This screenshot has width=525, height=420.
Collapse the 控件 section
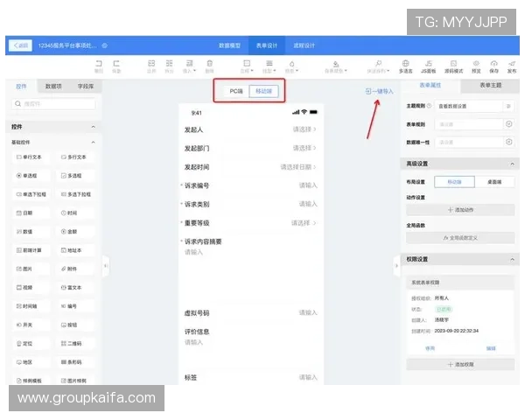point(94,127)
